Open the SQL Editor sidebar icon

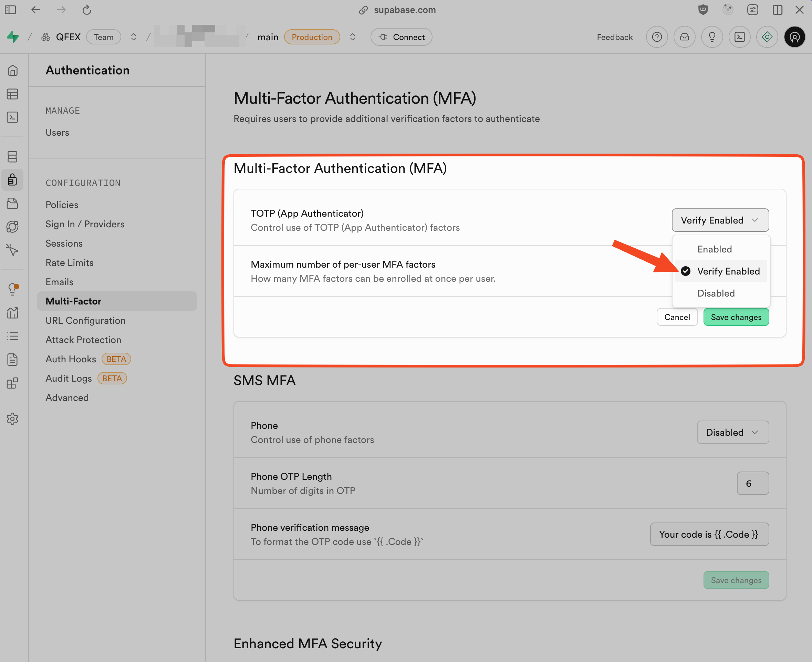tap(13, 117)
